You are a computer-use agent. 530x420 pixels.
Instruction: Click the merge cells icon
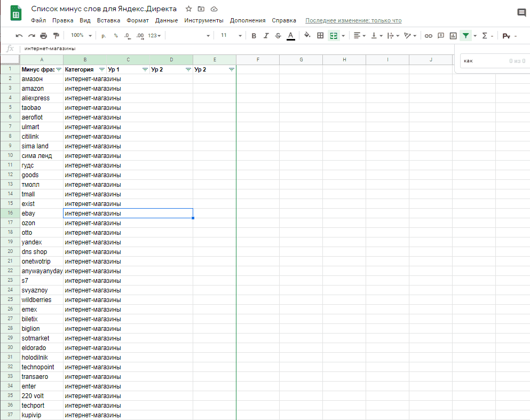[334, 35]
